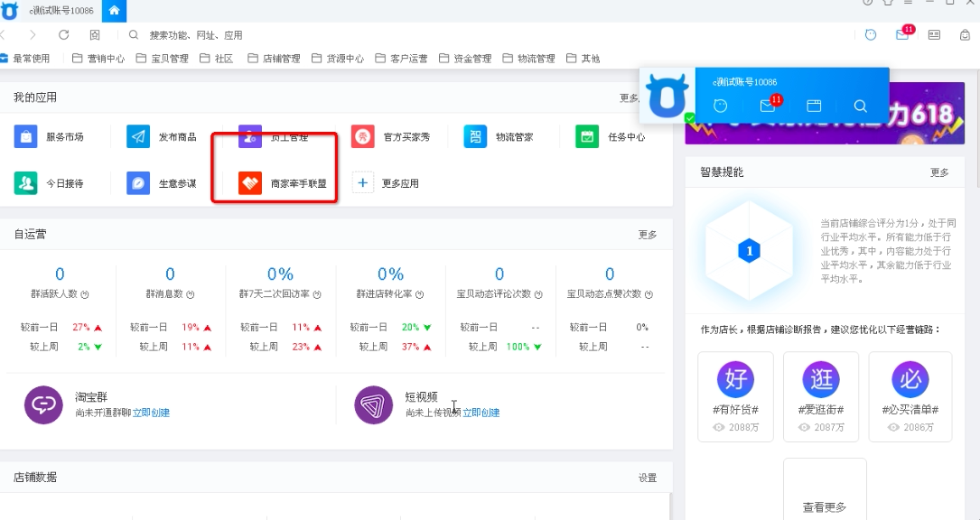The image size is (980, 520).
Task: Open the 货源中心 folder menu
Action: click(x=338, y=58)
